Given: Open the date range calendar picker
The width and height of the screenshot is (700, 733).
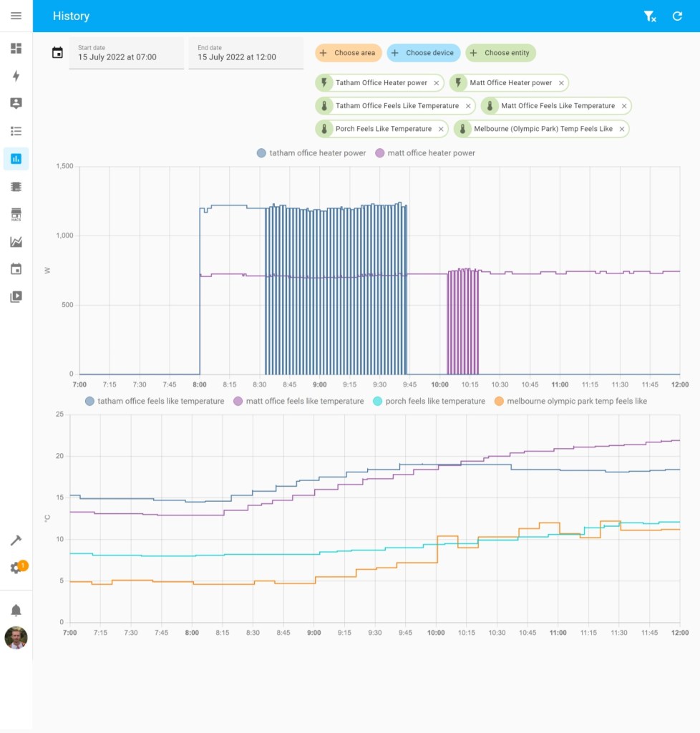Looking at the screenshot, I should 57,52.
